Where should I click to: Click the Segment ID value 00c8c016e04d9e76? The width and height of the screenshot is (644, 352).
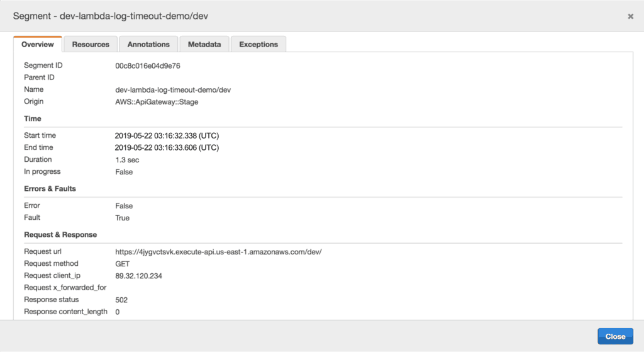(148, 65)
